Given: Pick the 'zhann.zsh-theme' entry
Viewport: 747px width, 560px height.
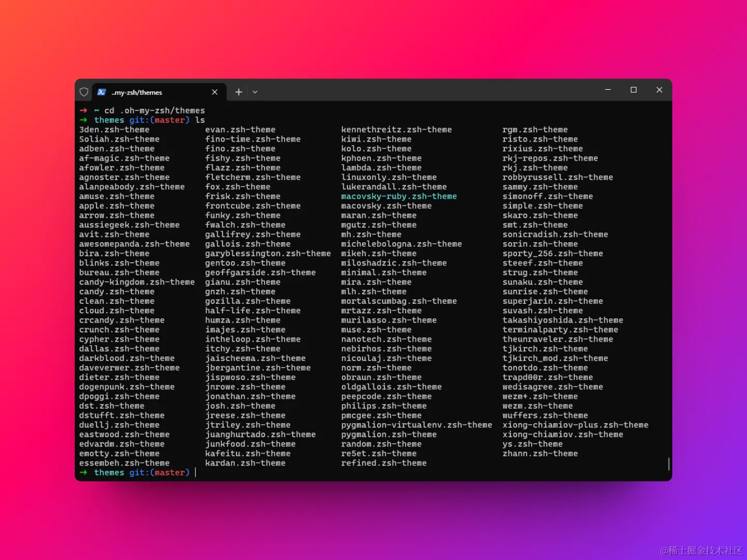Looking at the screenshot, I should pos(540,454).
